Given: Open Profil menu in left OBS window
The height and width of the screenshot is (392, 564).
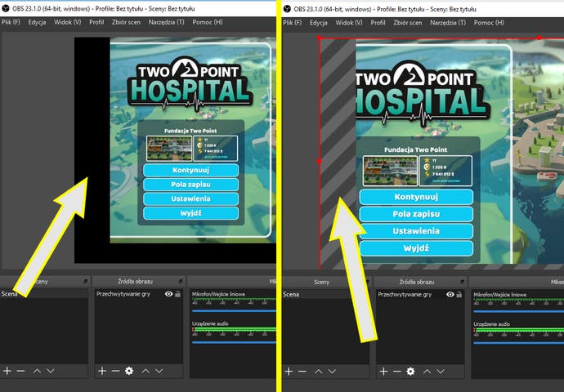Looking at the screenshot, I should (x=96, y=22).
